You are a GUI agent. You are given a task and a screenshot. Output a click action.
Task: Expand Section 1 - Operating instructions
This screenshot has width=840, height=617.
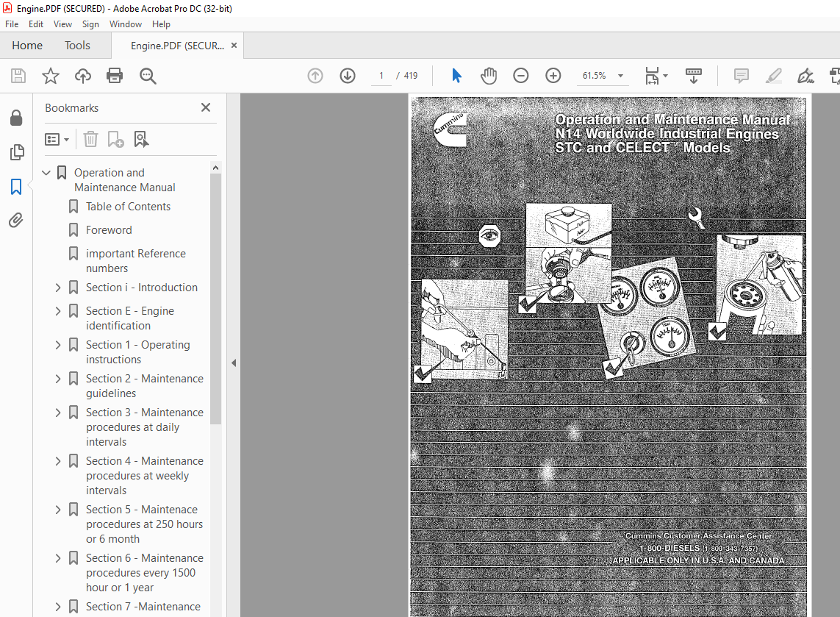(58, 345)
